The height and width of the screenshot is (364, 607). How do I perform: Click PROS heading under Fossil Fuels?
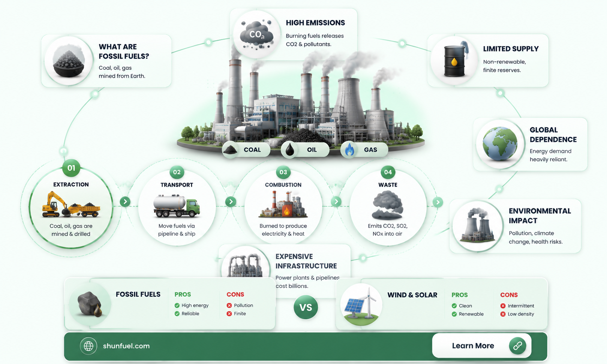(183, 295)
